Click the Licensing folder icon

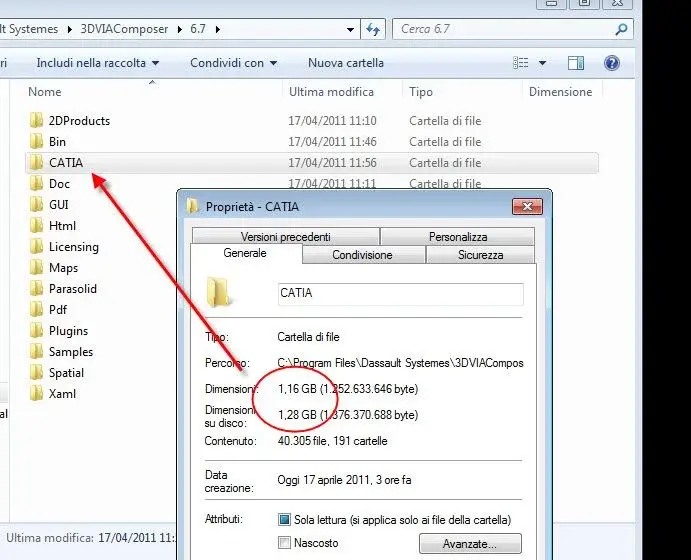pos(37,247)
